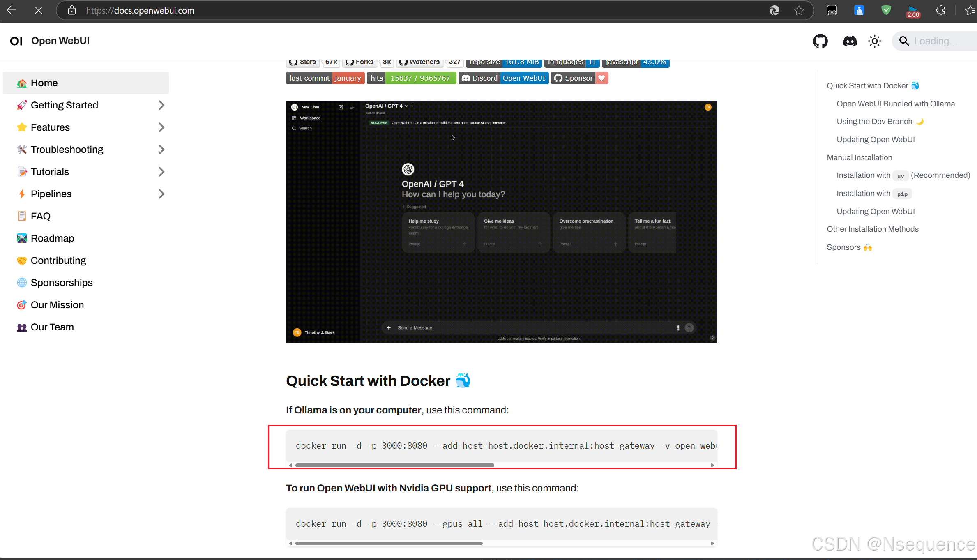
Task: Select Roadmap in the sidebar
Action: click(52, 238)
